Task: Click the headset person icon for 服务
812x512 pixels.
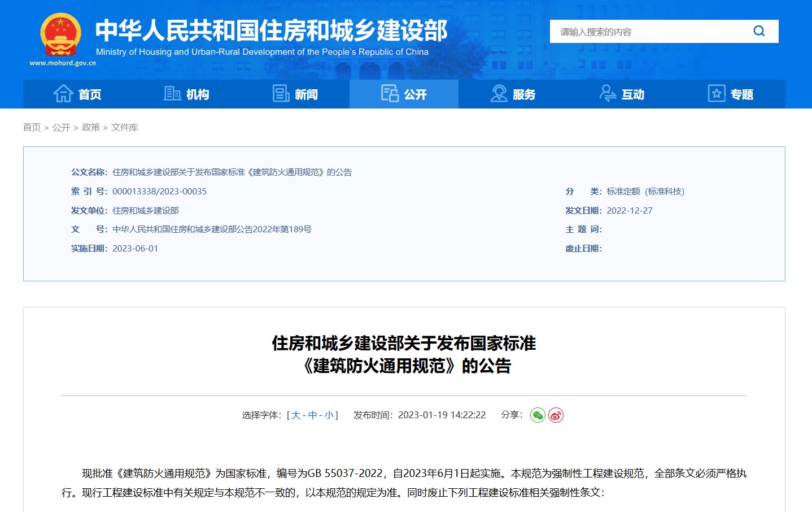Action: tap(499, 94)
